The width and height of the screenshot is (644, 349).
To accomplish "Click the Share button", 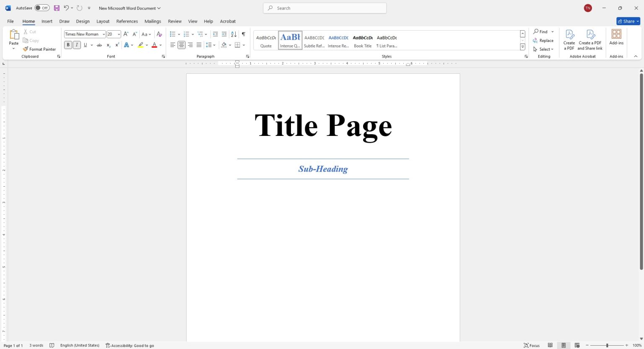I will click(628, 21).
